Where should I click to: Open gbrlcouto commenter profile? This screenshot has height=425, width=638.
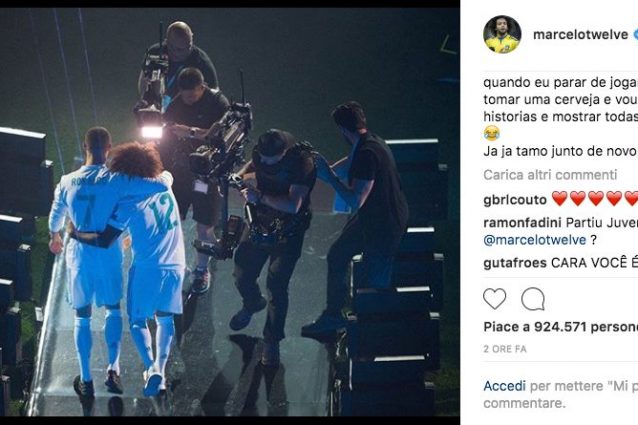pos(515,200)
